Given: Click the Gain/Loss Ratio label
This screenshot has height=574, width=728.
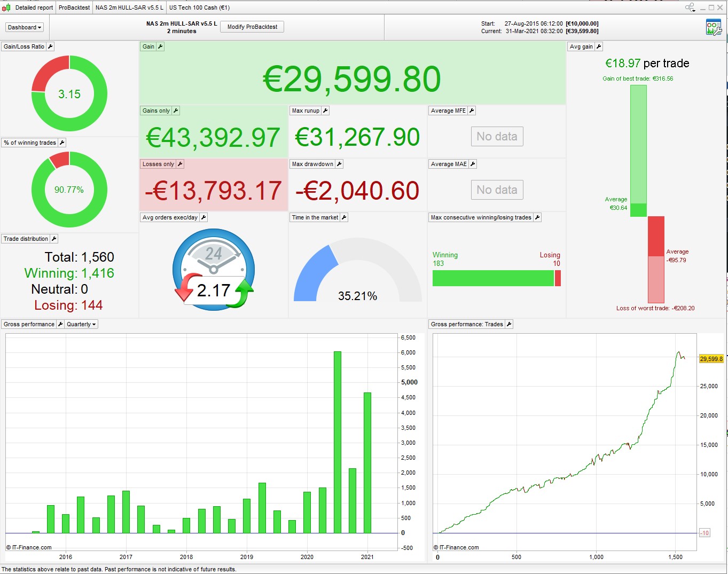Looking at the screenshot, I should click(x=24, y=46).
